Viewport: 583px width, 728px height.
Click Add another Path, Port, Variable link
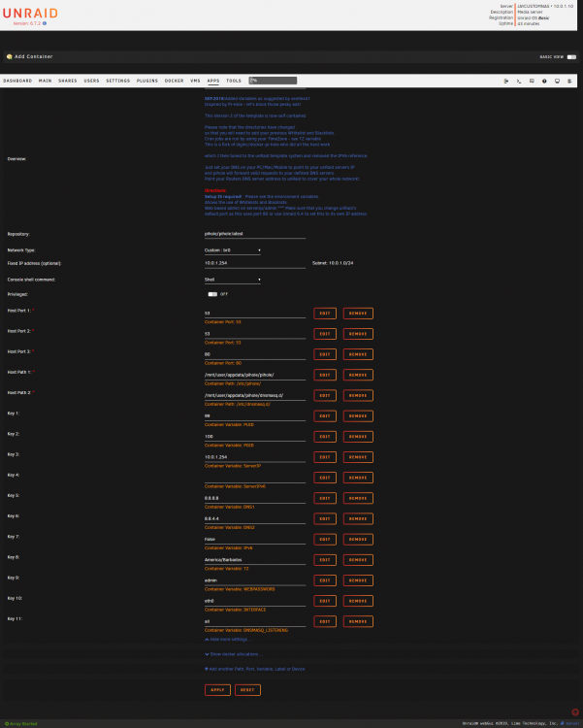coord(257,669)
